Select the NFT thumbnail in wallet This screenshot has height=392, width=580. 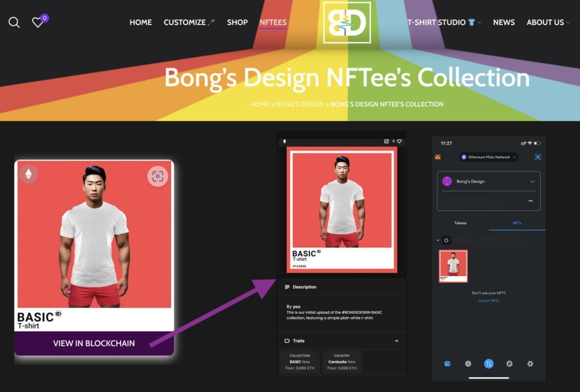click(x=453, y=266)
